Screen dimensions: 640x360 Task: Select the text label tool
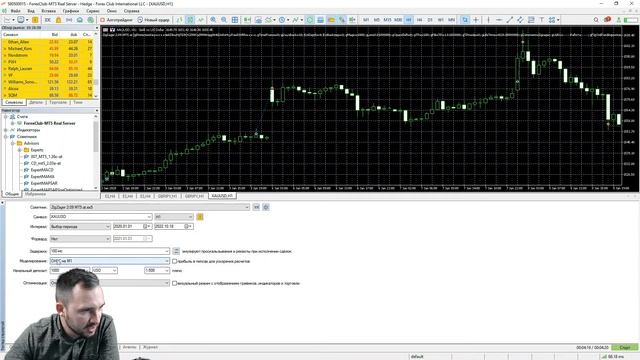pyautogui.click(x=541, y=20)
